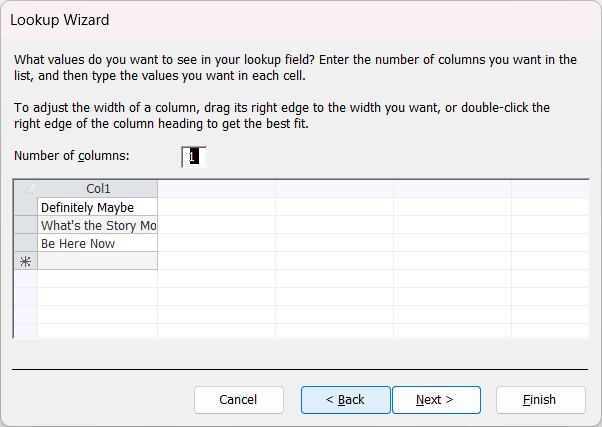Click the select-all corner of the grid
This screenshot has height=427, width=602.
pyautogui.click(x=25, y=189)
